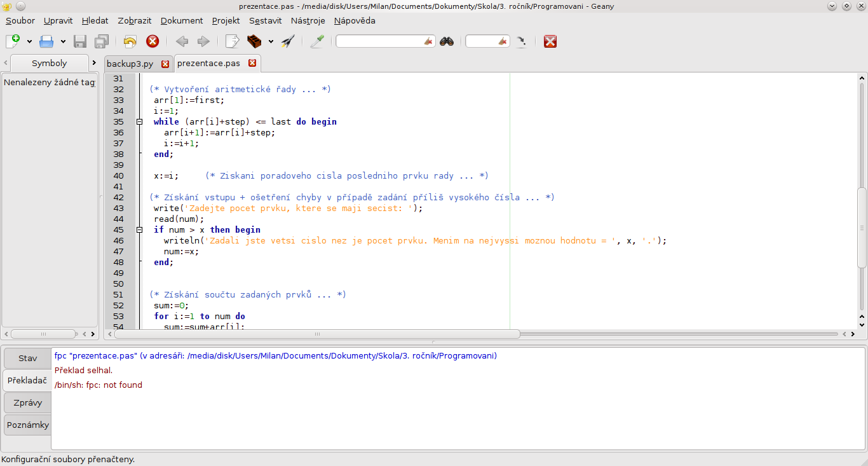This screenshot has height=466, width=868.
Task: Open the Zprávy message tab
Action: coord(27,402)
